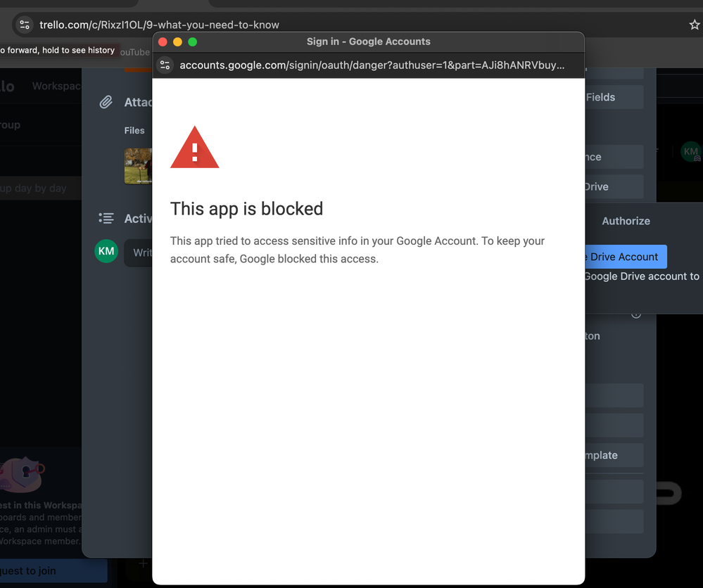This screenshot has height=588, width=703.
Task: Bookmark the Trello page with the star icon
Action: 695,25
